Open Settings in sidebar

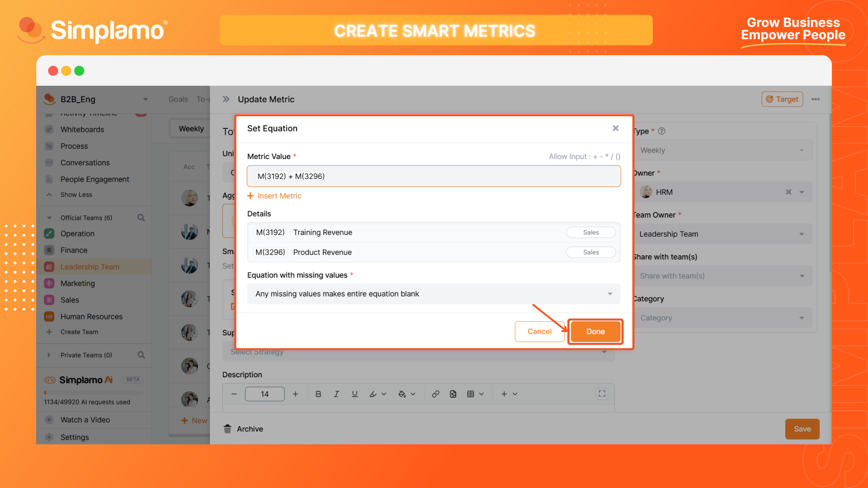click(75, 437)
